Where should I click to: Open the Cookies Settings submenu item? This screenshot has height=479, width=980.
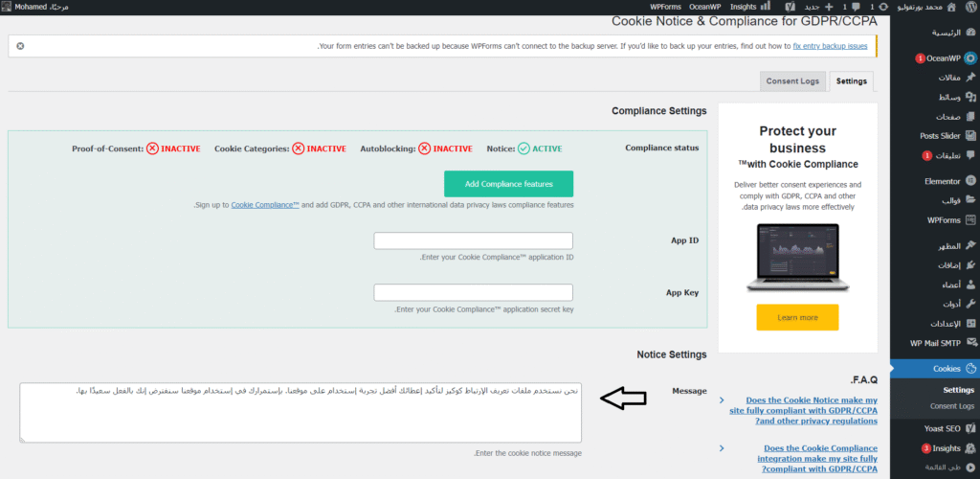(958, 390)
